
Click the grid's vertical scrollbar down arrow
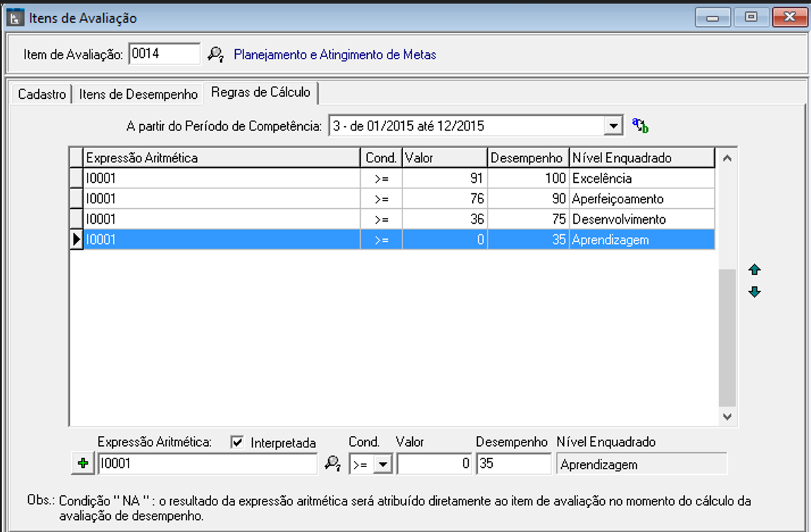coord(727,417)
